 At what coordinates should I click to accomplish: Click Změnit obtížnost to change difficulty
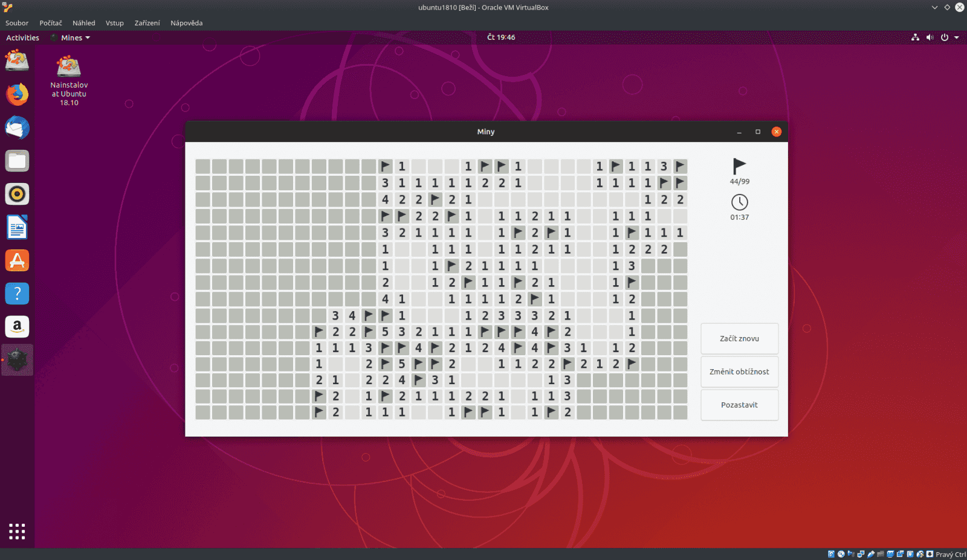pos(739,372)
